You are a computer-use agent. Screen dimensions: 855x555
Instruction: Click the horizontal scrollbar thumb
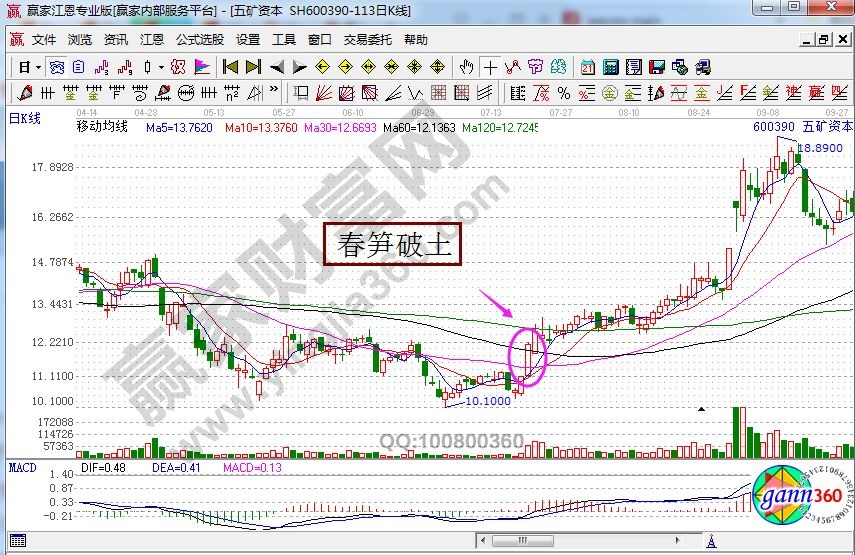(522, 541)
